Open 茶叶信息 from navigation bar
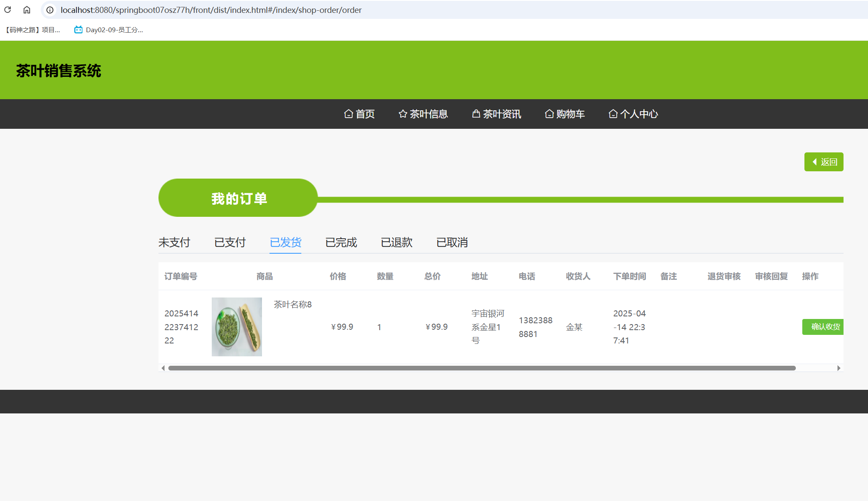 click(x=423, y=114)
